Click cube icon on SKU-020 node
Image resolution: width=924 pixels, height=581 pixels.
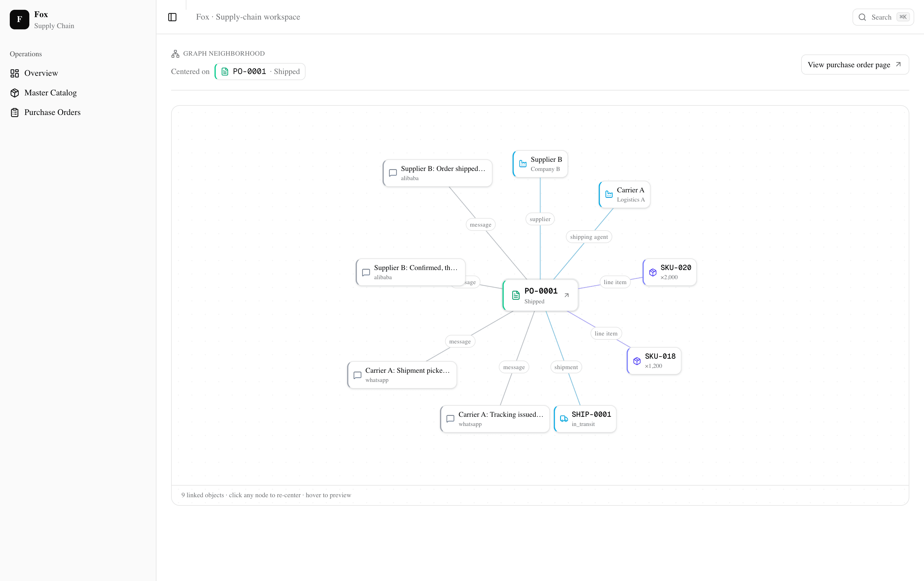[653, 272]
